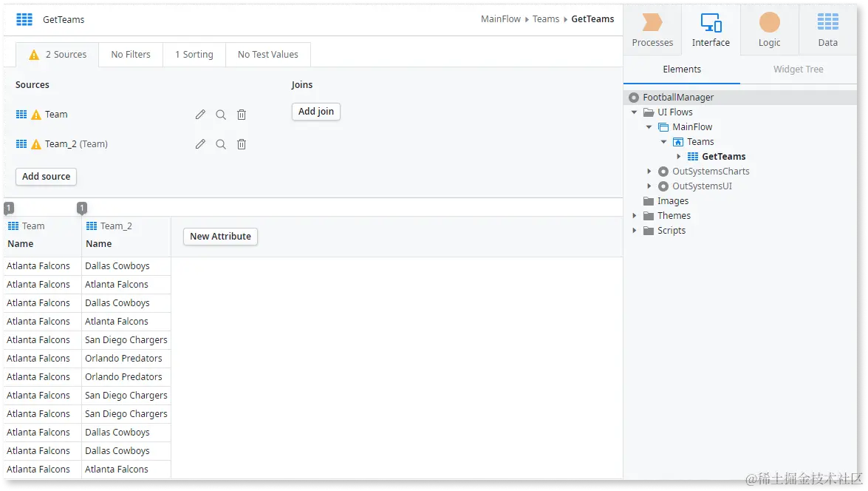The image size is (868, 491).
Task: Switch to the No Test Values tab
Action: (x=268, y=55)
